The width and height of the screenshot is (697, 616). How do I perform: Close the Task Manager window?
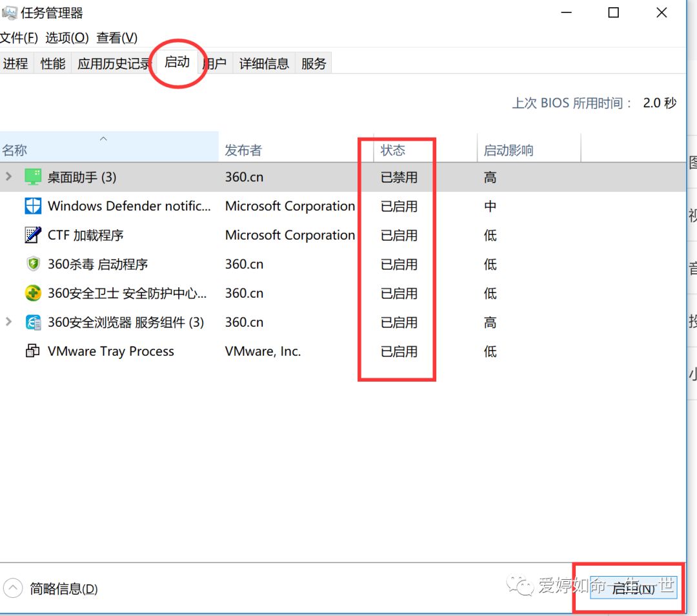point(662,12)
